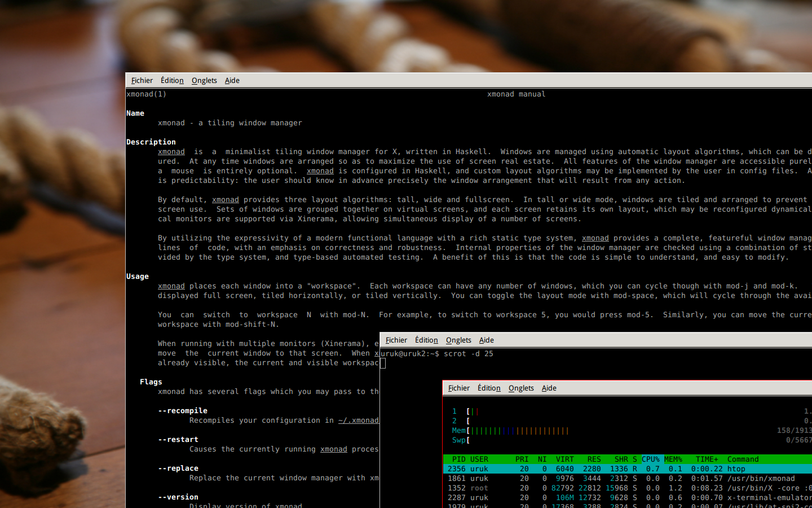Sort htop by TIME+ column header

pos(707,459)
